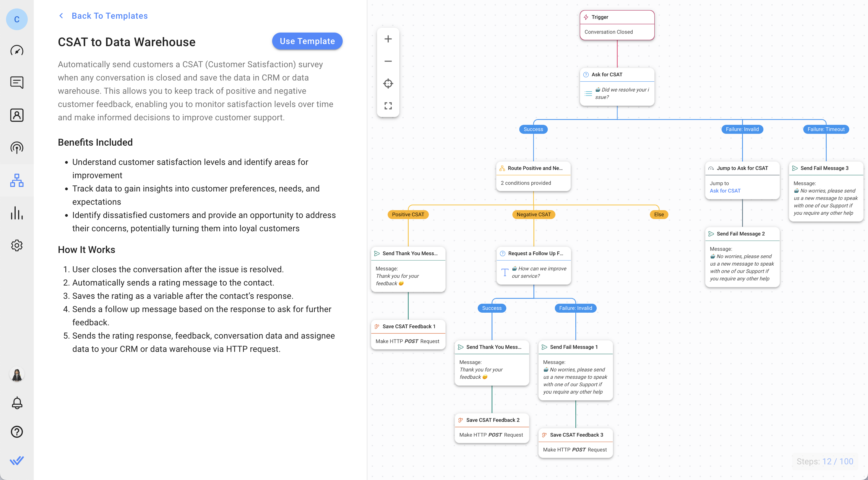Click the Back To Templates link

pos(110,15)
